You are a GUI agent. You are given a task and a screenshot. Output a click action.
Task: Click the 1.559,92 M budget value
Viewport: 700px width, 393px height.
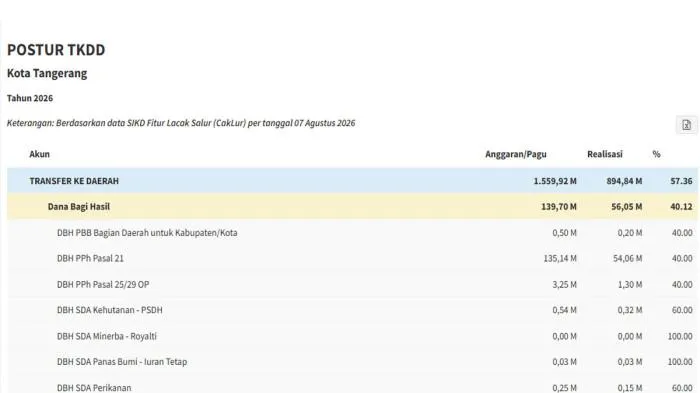pos(555,181)
